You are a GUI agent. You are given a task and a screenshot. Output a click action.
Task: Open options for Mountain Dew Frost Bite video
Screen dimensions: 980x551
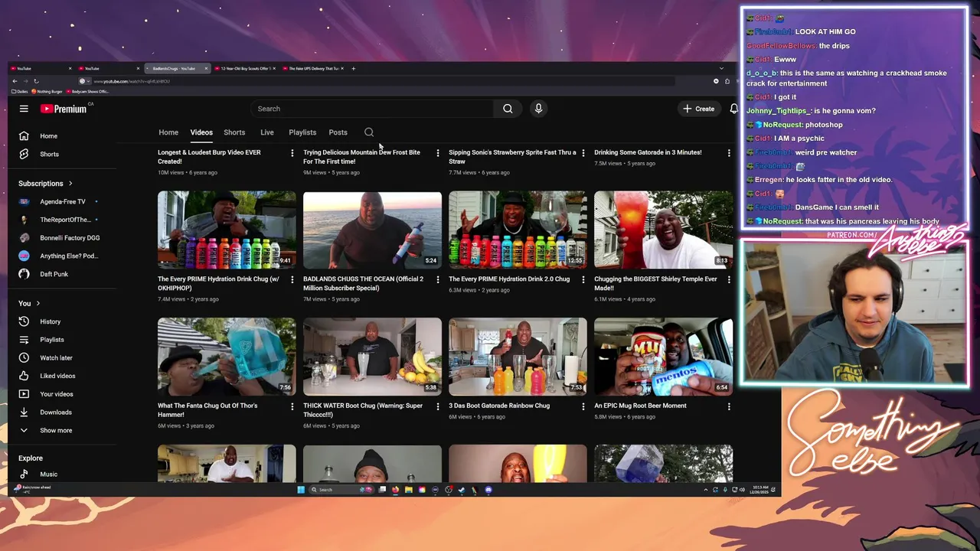(437, 153)
